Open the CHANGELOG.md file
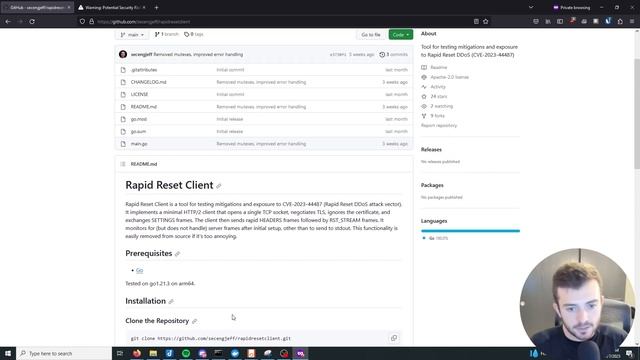Viewport: 640px width, 360px height. click(149, 82)
